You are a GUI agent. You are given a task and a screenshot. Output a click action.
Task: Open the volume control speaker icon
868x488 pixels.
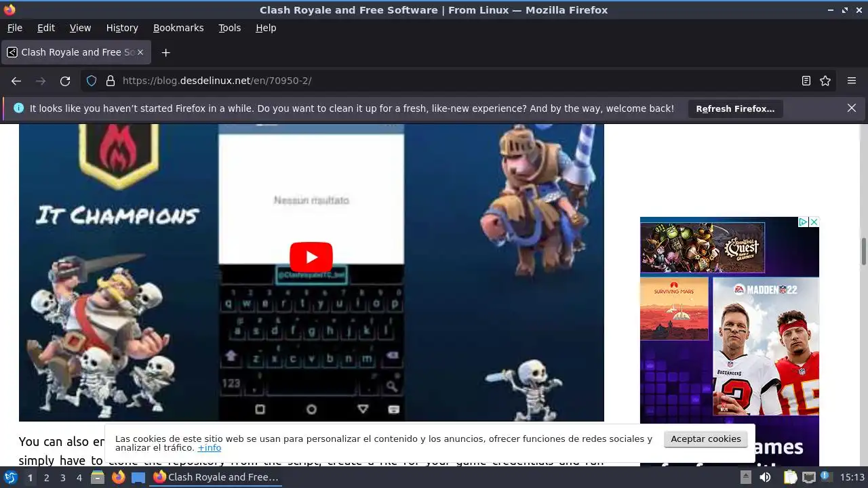tap(765, 477)
